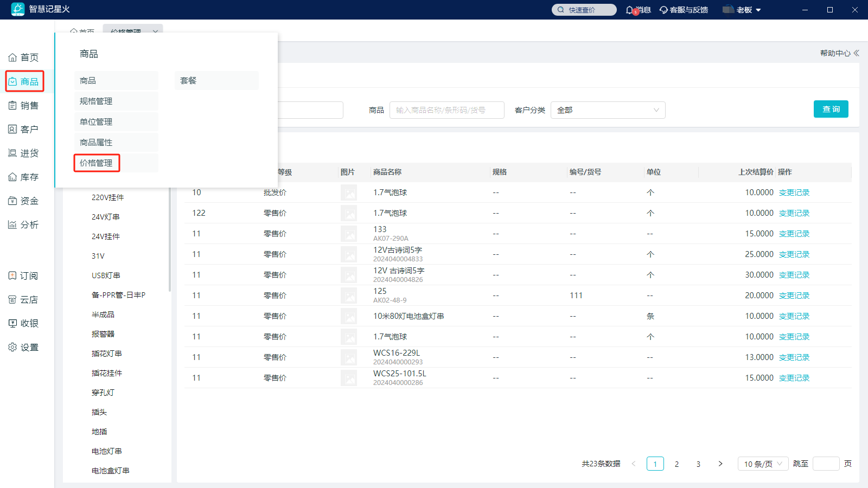Open the 收银 sidebar section

(x=23, y=323)
